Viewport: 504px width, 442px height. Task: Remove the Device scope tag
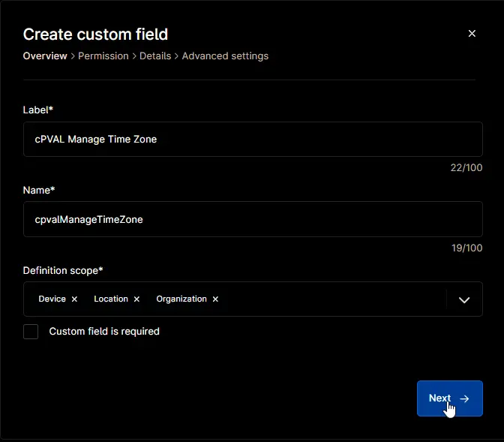(x=74, y=299)
